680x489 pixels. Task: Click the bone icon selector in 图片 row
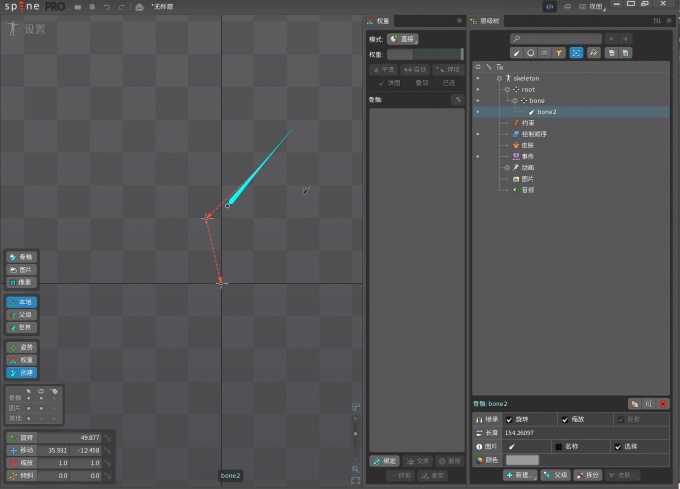coord(512,447)
